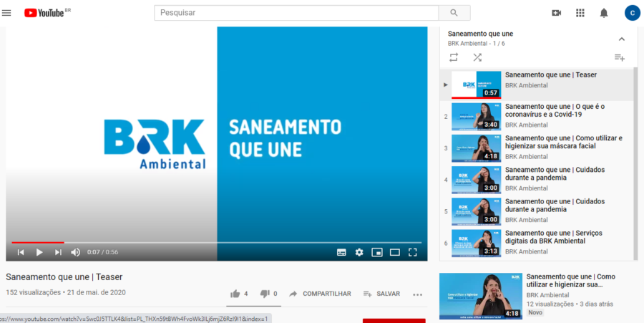The height and width of the screenshot is (323, 644).
Task: Open the create video camera icon
Action: pyautogui.click(x=557, y=13)
